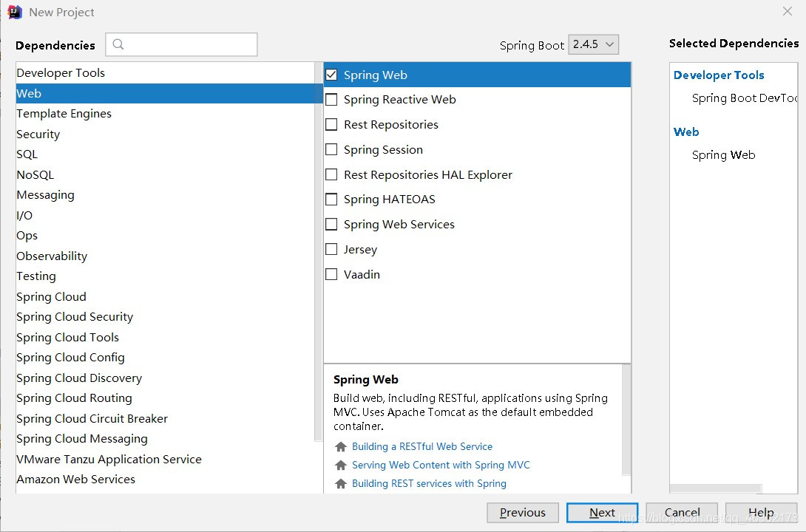The width and height of the screenshot is (806, 532).
Task: Focus the dependencies search field
Action: pos(181,44)
